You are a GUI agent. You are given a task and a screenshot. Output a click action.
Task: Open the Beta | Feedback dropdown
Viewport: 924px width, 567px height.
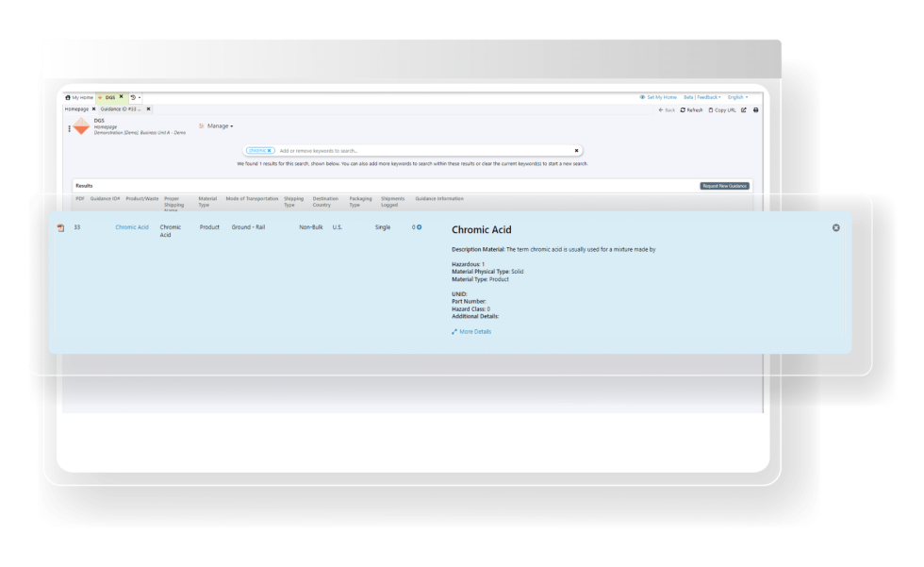[701, 97]
